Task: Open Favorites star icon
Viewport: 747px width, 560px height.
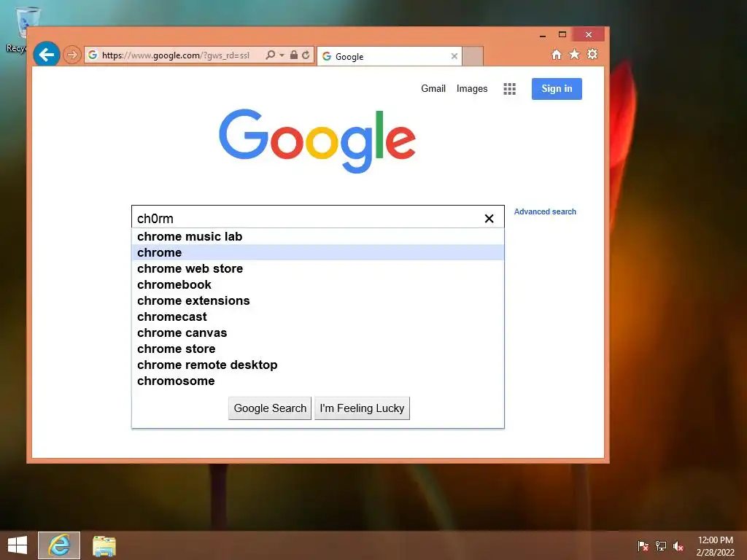Action: point(575,54)
